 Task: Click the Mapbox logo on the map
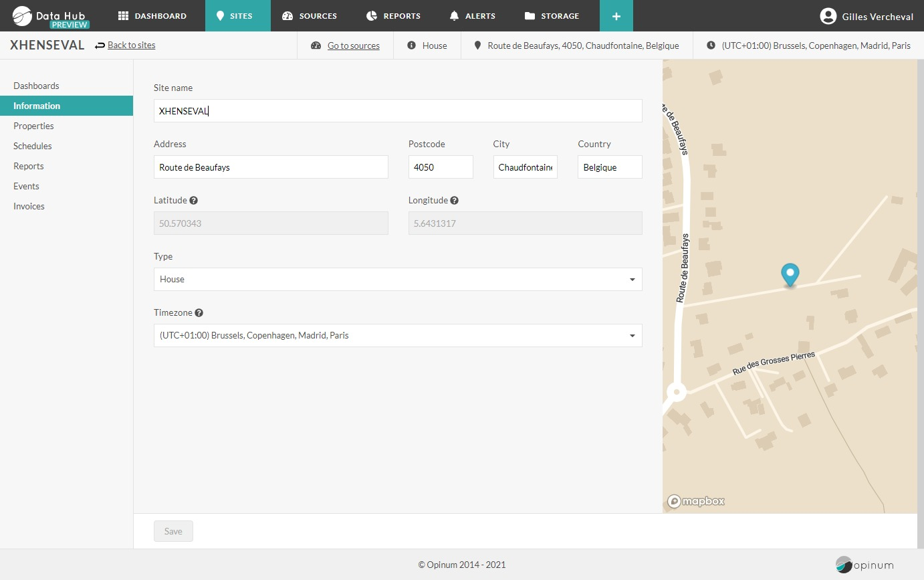(696, 501)
